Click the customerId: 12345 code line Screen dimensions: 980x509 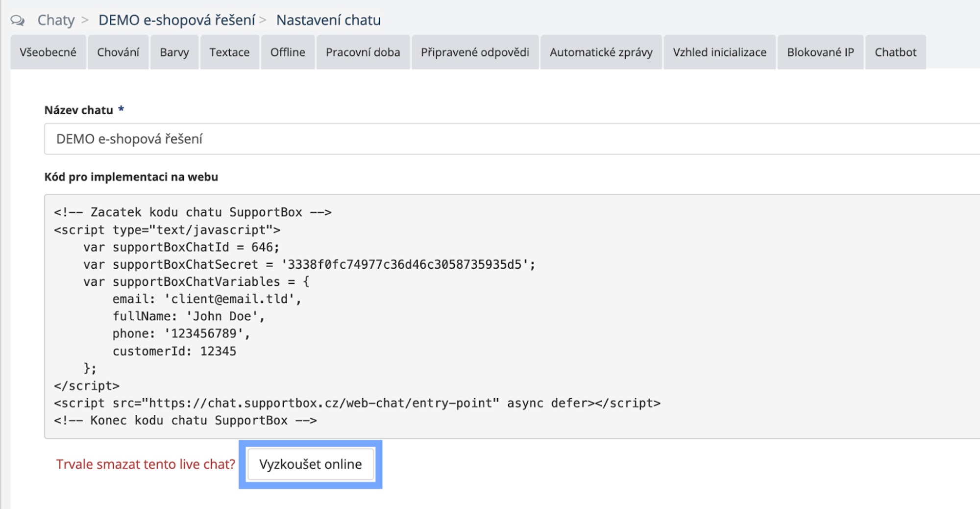tap(174, 351)
